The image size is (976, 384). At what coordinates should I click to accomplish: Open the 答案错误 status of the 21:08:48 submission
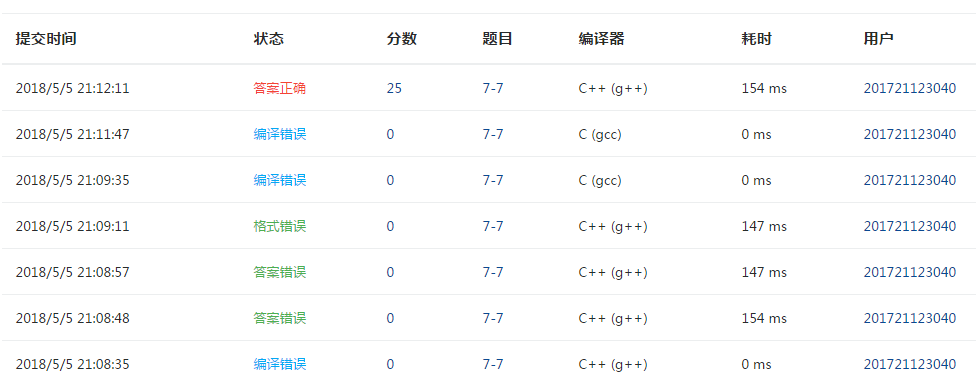279,319
